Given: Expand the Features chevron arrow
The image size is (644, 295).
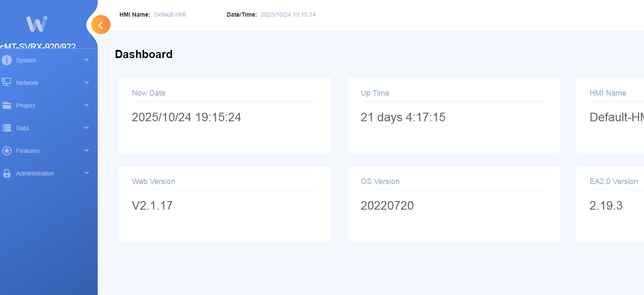Looking at the screenshot, I should 87,150.
